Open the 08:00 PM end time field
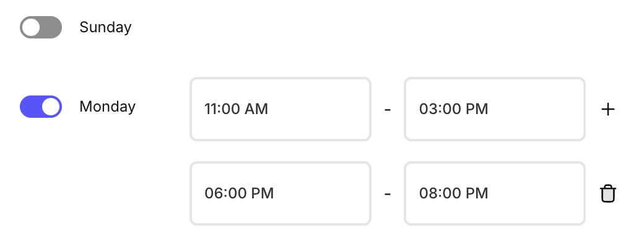Screen dimensions: 644x248 [x=494, y=193]
